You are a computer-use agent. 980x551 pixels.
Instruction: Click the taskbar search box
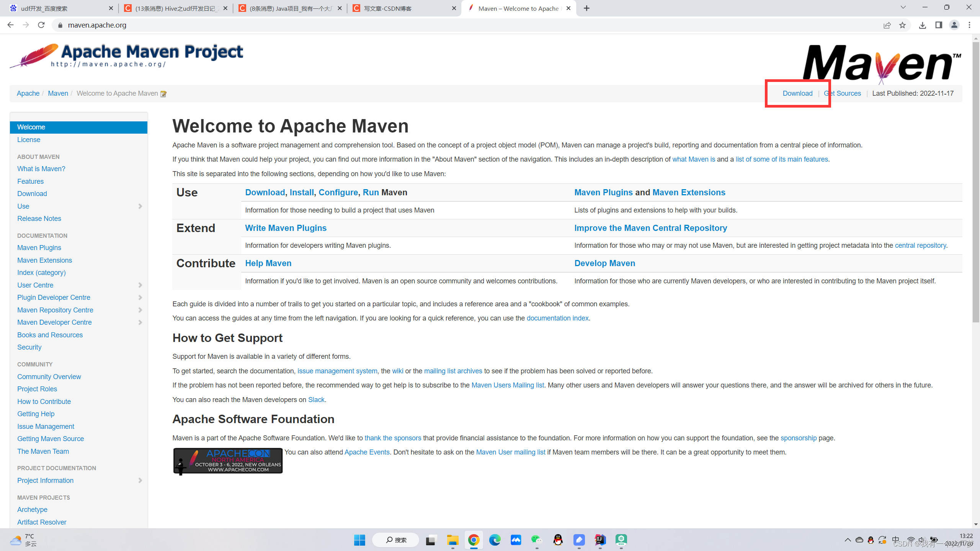pyautogui.click(x=396, y=540)
